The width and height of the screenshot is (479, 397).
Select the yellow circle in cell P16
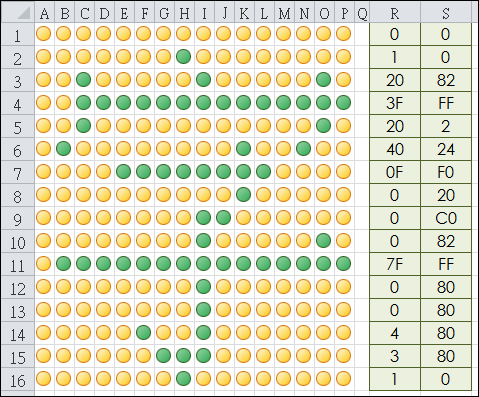(343, 379)
